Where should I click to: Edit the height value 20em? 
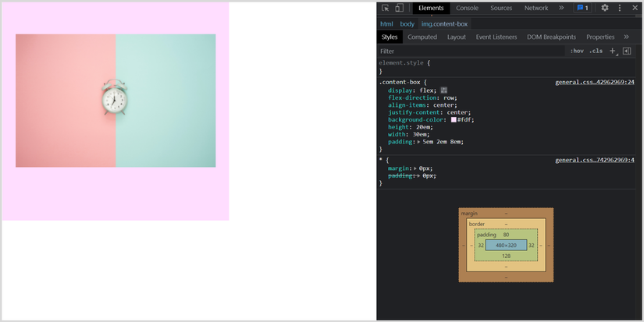(x=423, y=127)
